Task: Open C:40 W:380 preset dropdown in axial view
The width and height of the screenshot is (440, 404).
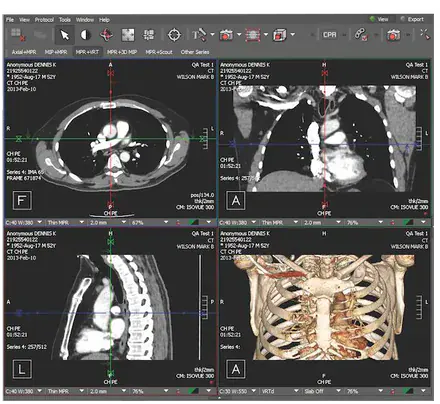Action: pyautogui.click(x=24, y=222)
